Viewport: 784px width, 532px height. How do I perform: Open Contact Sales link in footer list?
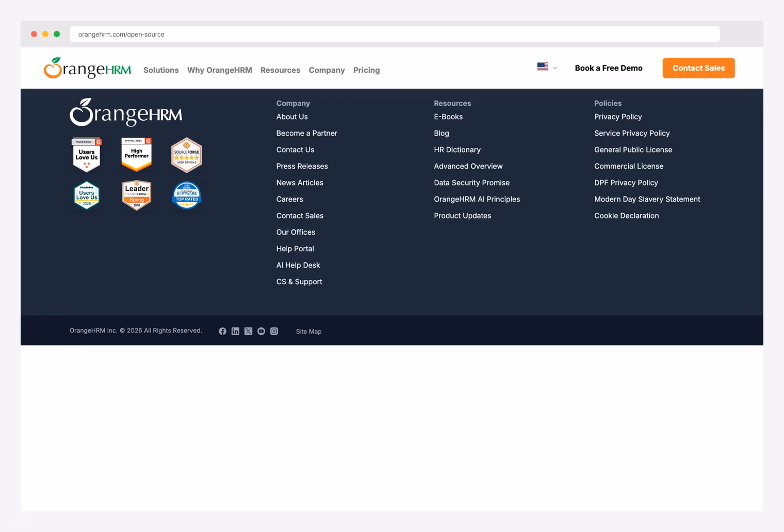300,215
